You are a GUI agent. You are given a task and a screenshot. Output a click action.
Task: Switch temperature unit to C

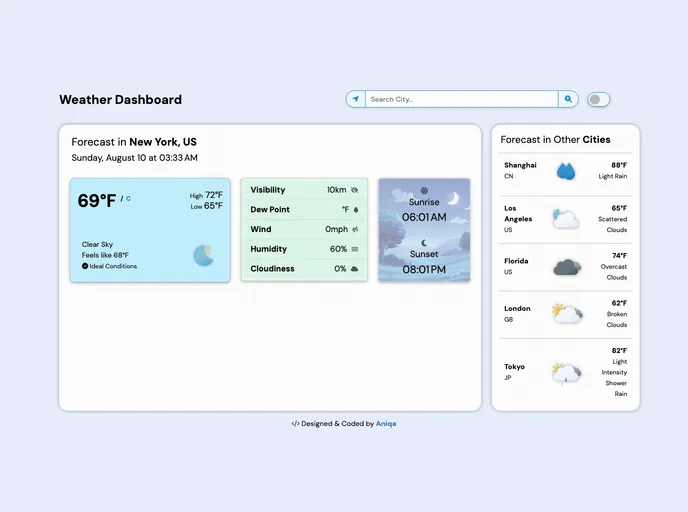pos(129,198)
